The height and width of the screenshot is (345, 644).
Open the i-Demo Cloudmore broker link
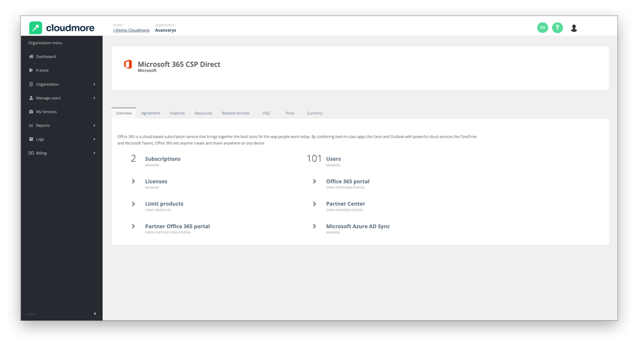[x=131, y=30]
